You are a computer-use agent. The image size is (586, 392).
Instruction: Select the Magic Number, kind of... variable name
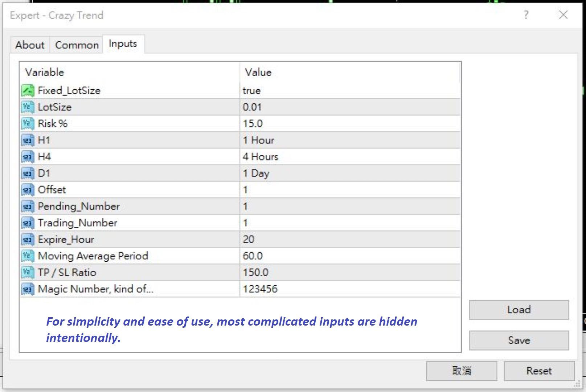coord(95,289)
